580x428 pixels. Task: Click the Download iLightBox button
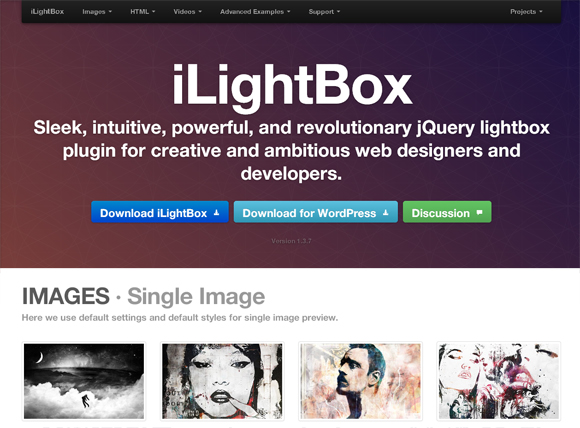tap(160, 212)
